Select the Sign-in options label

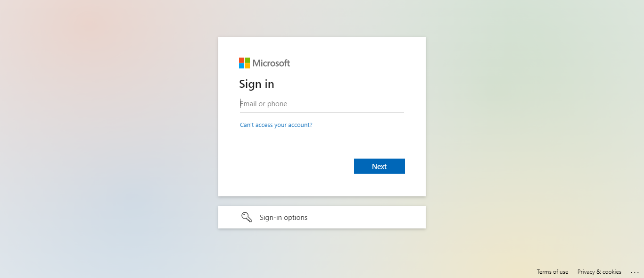pos(283,218)
